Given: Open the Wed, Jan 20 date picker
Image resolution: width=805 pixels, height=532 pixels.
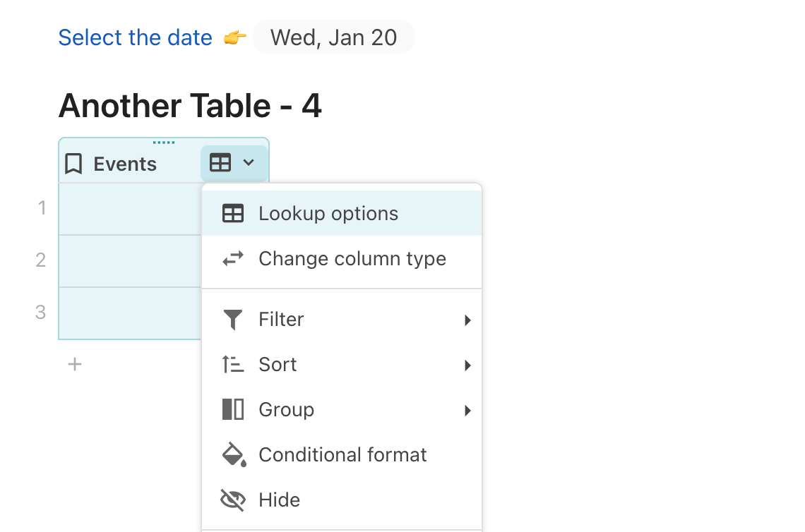Looking at the screenshot, I should (333, 37).
